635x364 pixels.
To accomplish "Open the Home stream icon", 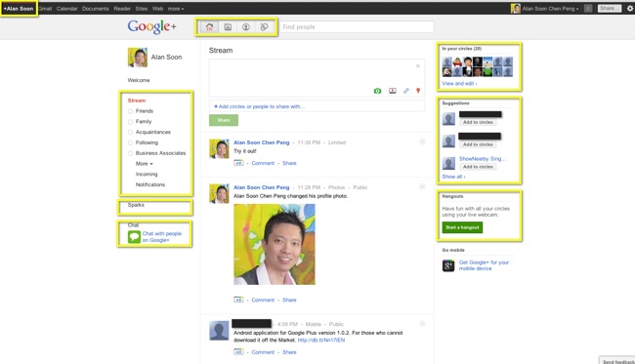I will click(209, 27).
